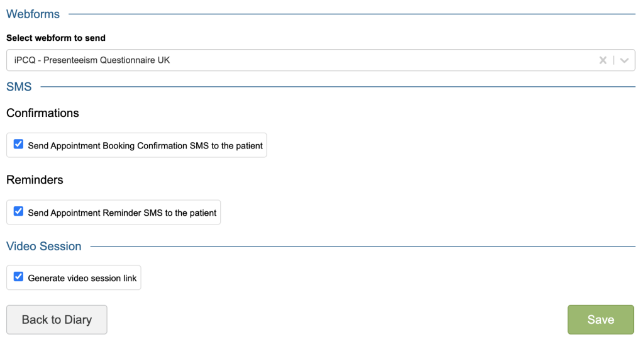
Task: Click the Webforms section heading
Action: [33, 14]
